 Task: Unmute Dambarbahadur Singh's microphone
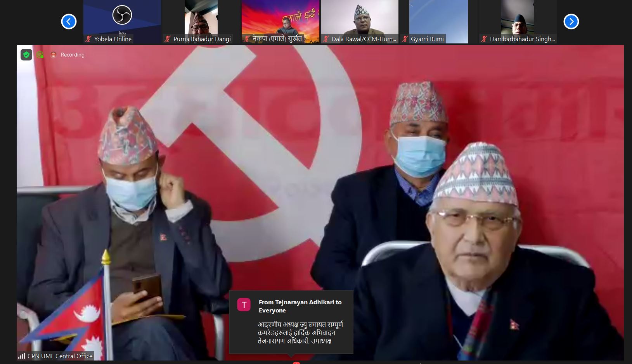click(484, 39)
